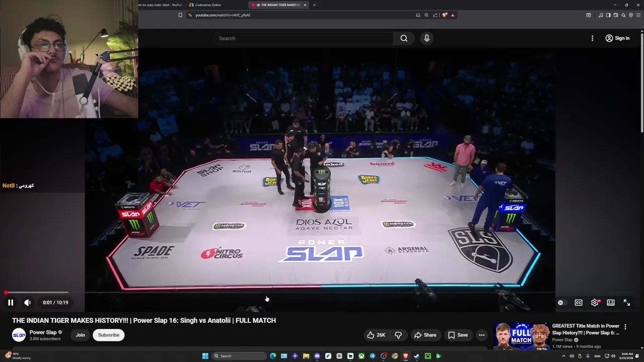Open Telegram from taskbar
This screenshot has width=644, height=362.
[x=372, y=356]
